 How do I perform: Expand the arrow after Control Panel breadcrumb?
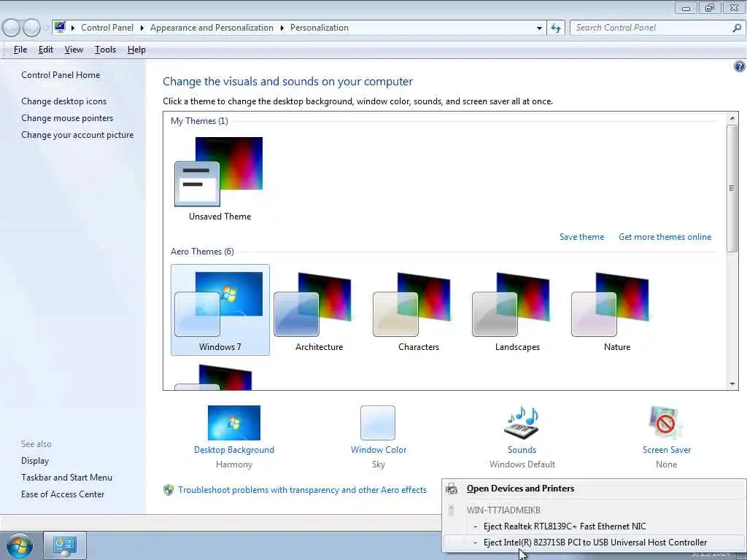tap(142, 28)
